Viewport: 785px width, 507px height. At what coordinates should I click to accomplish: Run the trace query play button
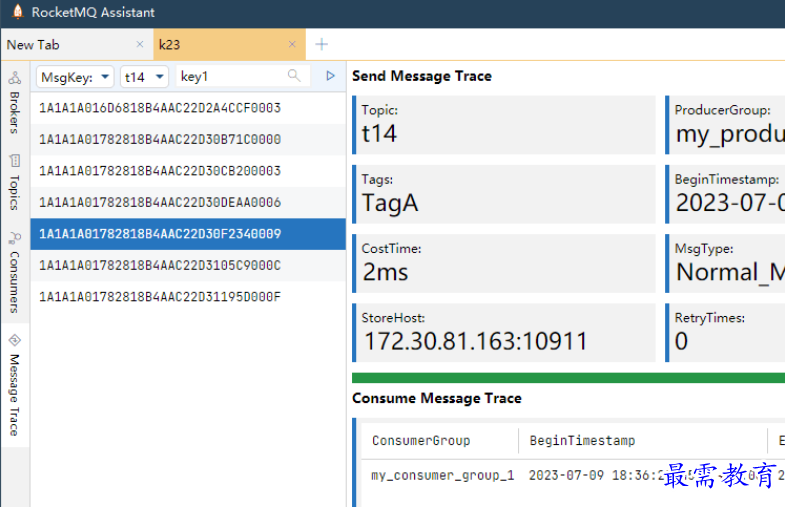(x=330, y=76)
